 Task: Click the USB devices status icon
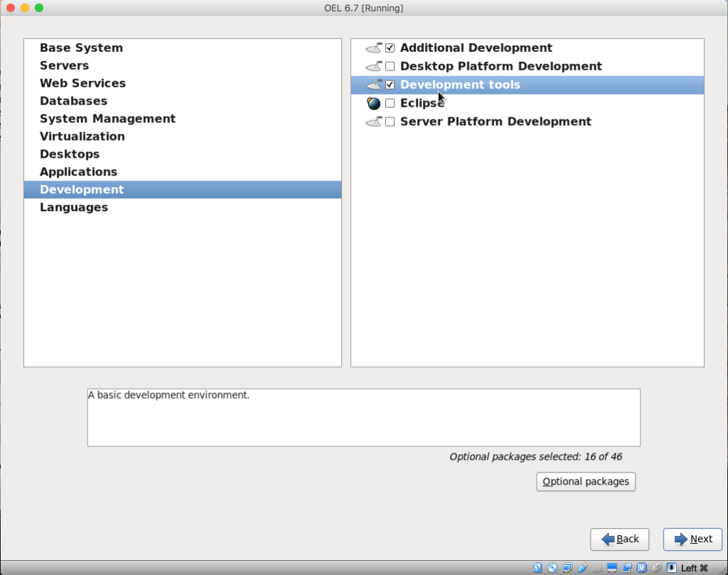click(582, 568)
